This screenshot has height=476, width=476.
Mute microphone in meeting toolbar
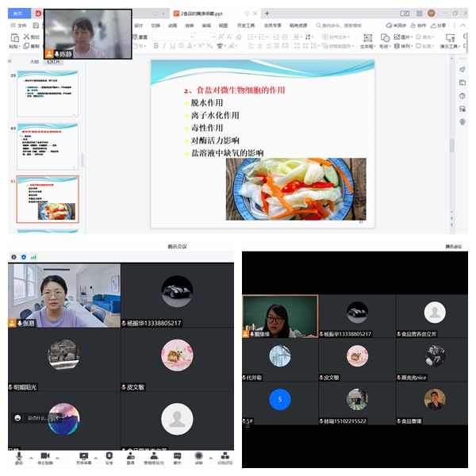pos(18,456)
